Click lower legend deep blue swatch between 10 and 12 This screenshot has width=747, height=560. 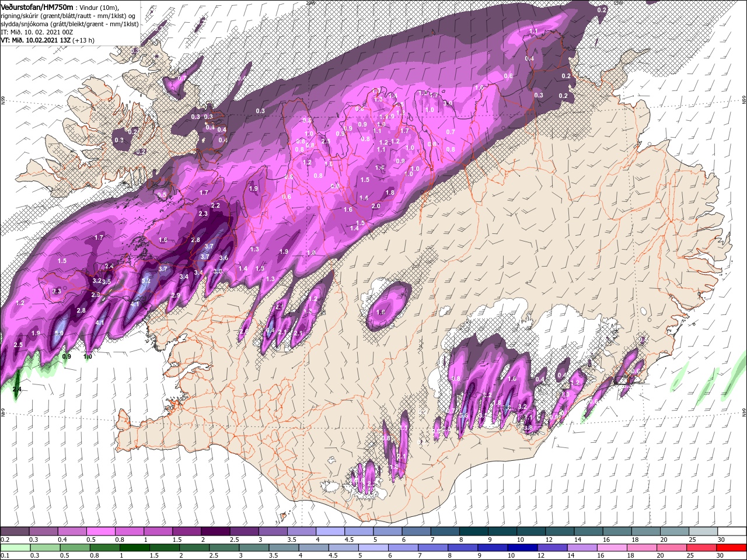(522, 548)
